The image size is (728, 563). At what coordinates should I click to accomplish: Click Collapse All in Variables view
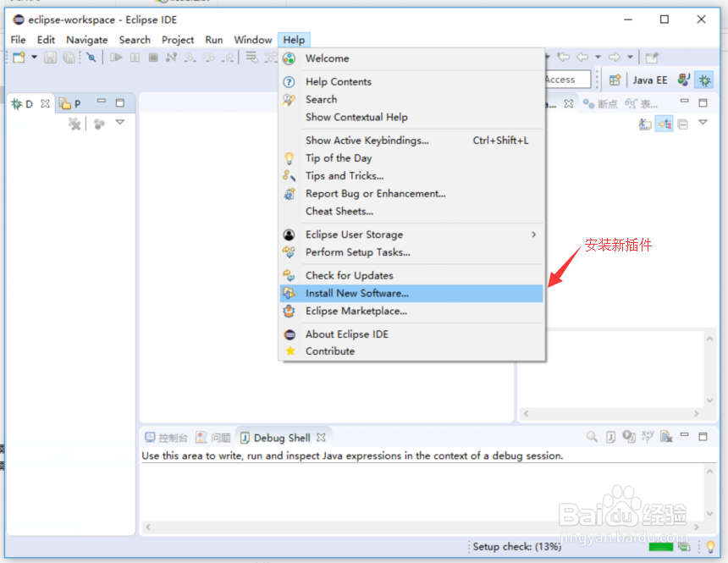click(683, 124)
